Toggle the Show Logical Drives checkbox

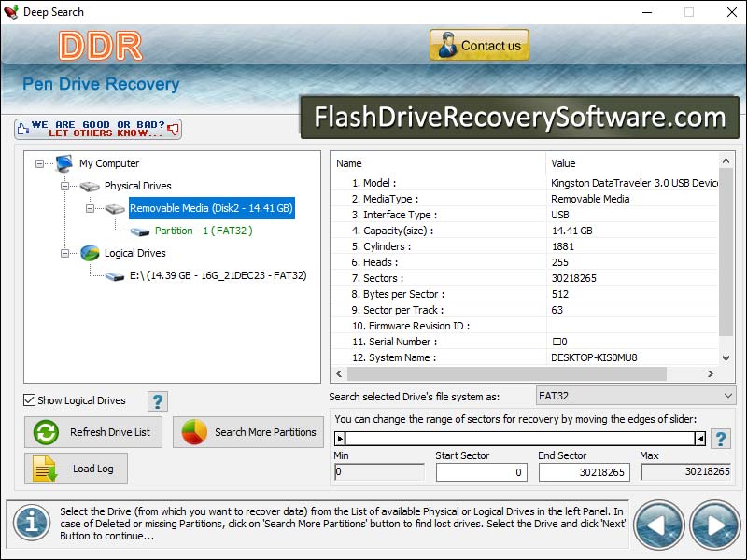(30, 400)
